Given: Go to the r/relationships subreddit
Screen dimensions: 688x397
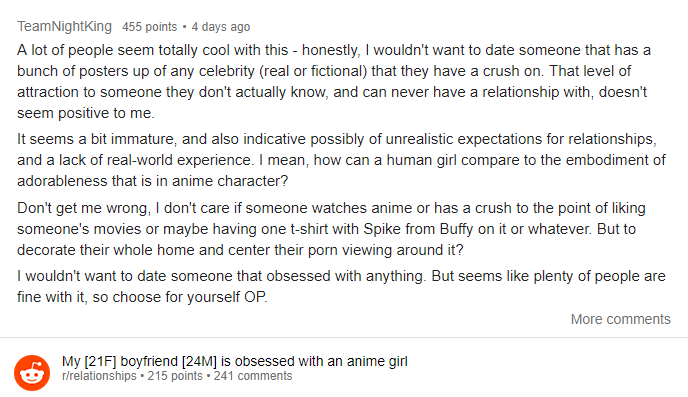Looking at the screenshot, I should 99,376.
